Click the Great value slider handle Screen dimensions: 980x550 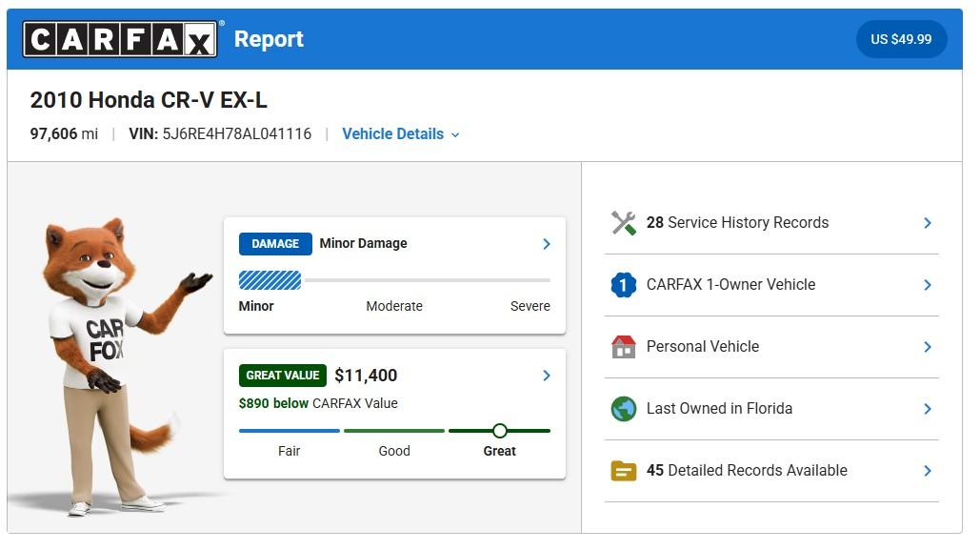pos(499,431)
